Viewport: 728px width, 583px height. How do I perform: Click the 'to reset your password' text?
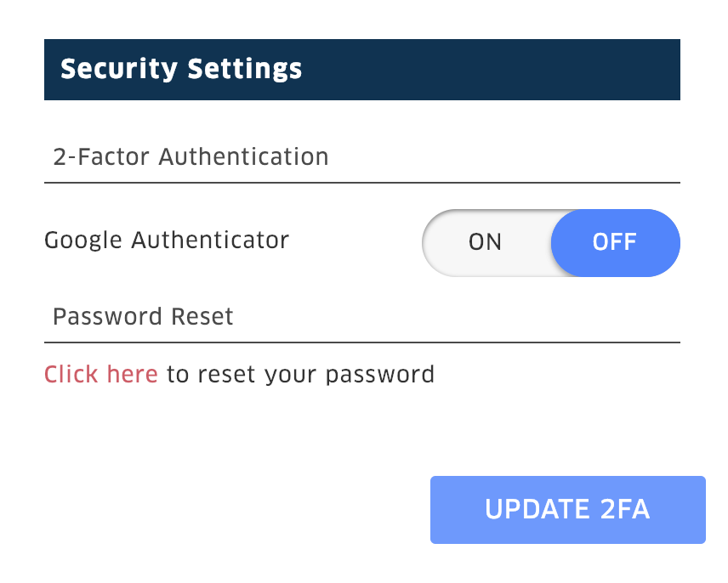click(300, 375)
